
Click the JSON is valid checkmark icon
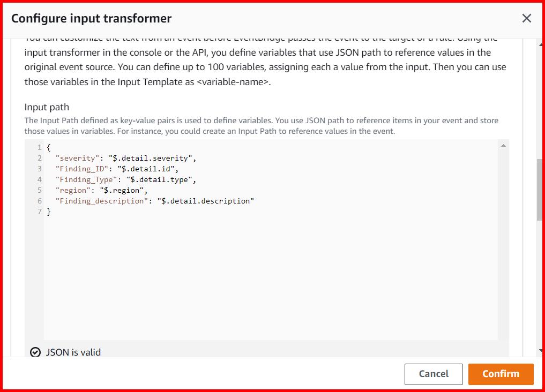pyautogui.click(x=35, y=352)
